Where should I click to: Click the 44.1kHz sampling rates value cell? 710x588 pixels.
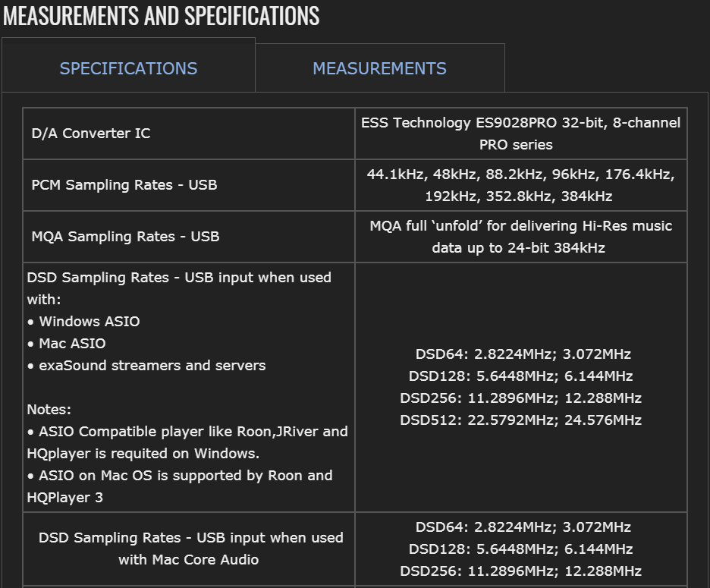pyautogui.click(x=520, y=185)
